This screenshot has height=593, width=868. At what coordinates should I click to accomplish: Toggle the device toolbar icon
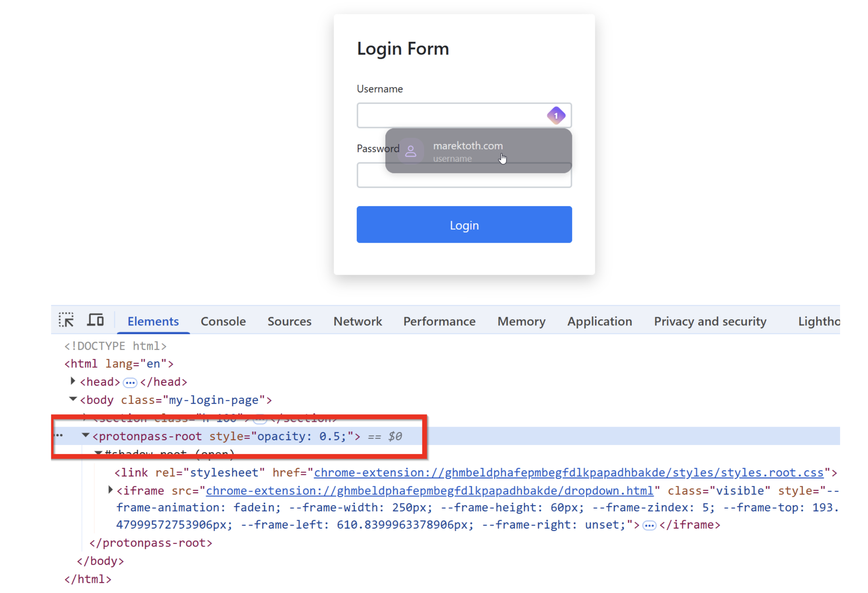click(95, 320)
